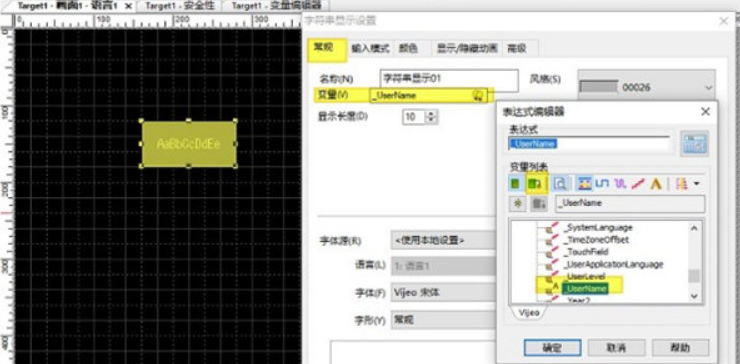Screen dimensions: 740x364
Task: Select the first green variable list icon
Action: point(516,183)
